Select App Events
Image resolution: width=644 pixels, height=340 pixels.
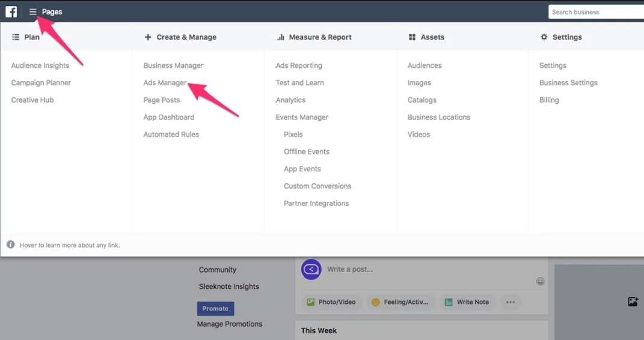[x=302, y=169]
